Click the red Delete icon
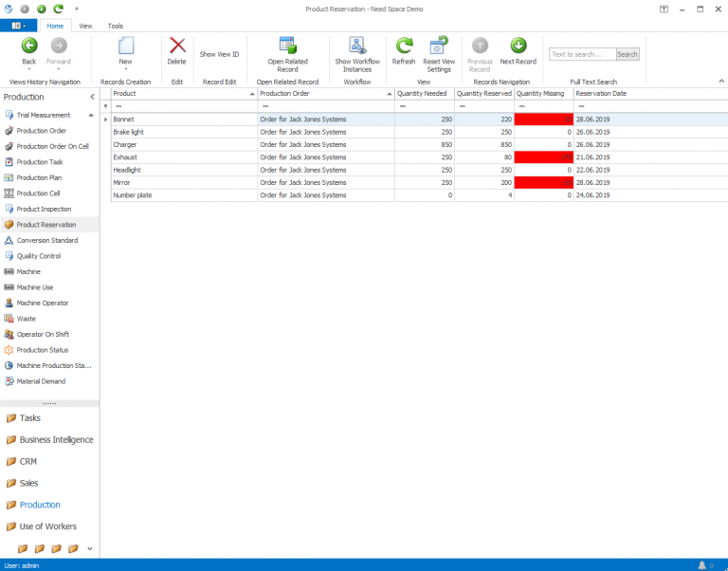Image resolution: width=728 pixels, height=571 pixels. [x=177, y=46]
